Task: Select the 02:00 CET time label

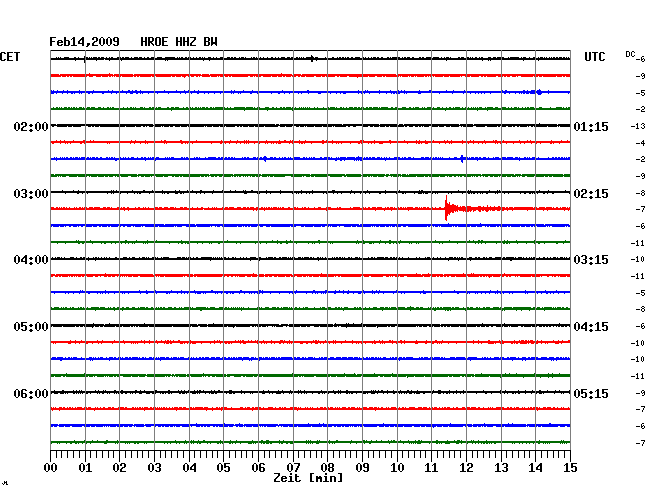Action: [31, 126]
